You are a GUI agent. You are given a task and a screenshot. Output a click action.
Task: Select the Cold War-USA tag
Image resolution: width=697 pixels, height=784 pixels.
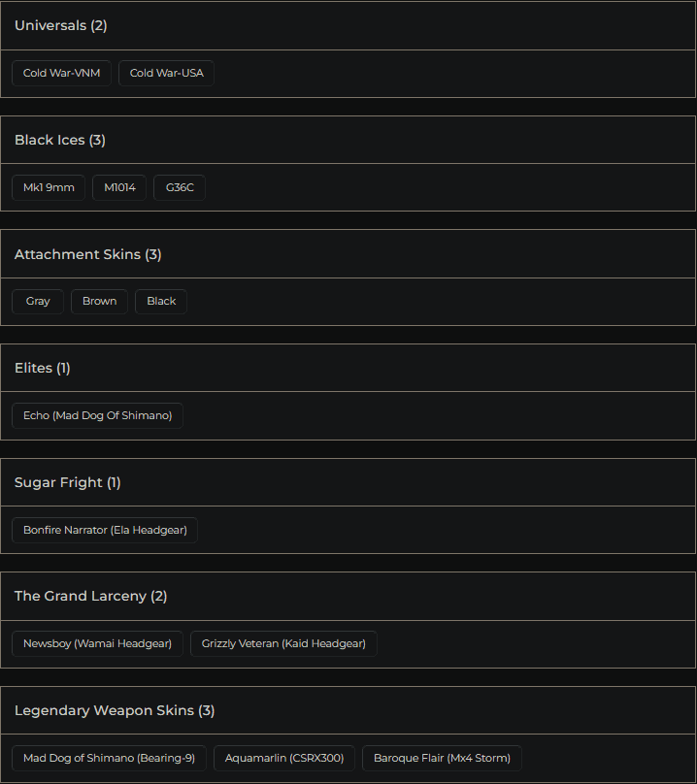coord(166,73)
